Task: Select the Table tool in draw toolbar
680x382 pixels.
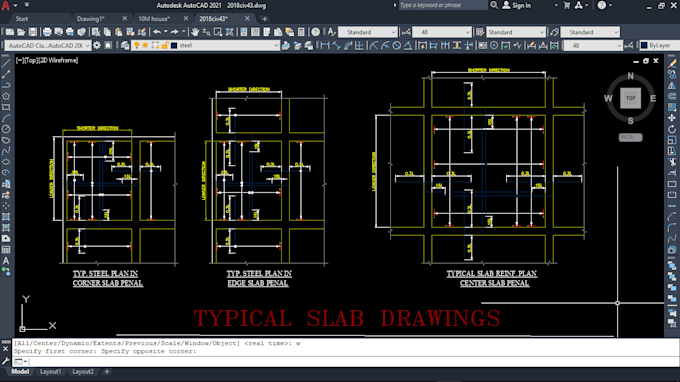Action: (6, 250)
